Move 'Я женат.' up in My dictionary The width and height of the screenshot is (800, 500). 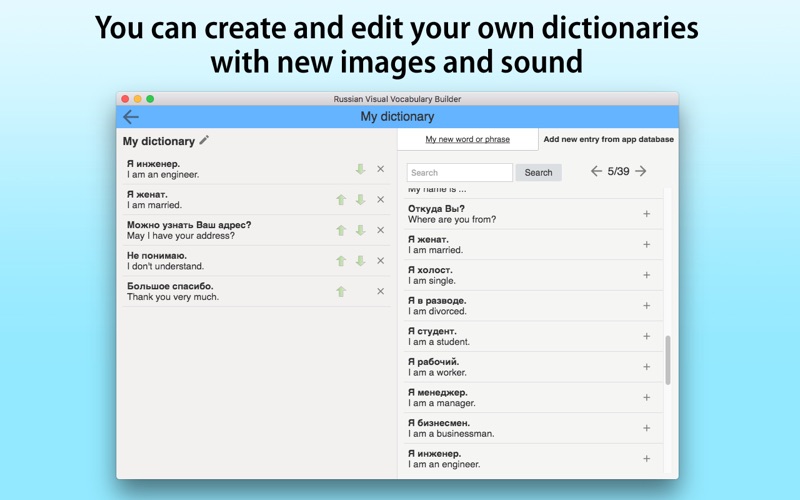(x=341, y=199)
